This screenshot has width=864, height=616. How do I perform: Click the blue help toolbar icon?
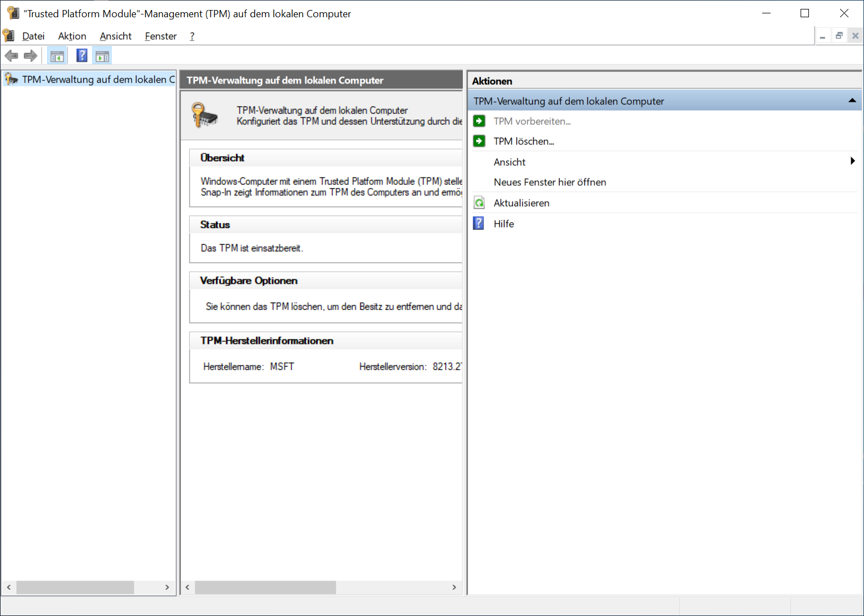tap(82, 56)
